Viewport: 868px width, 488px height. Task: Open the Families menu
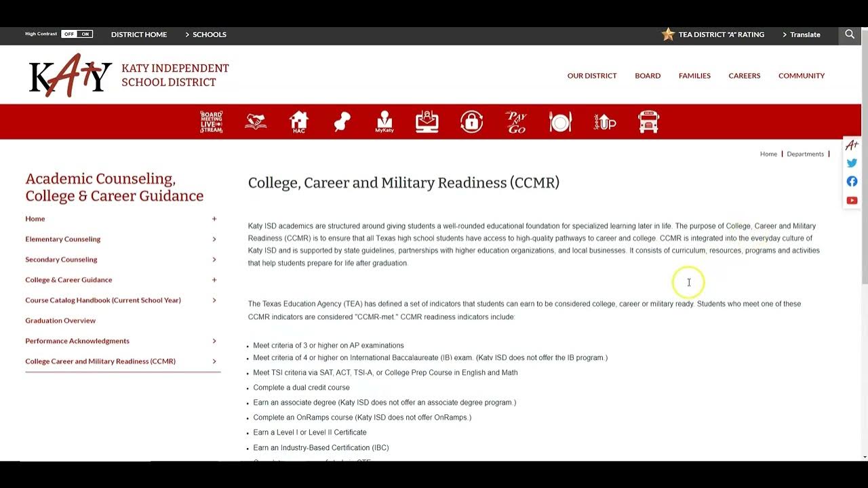pos(694,76)
